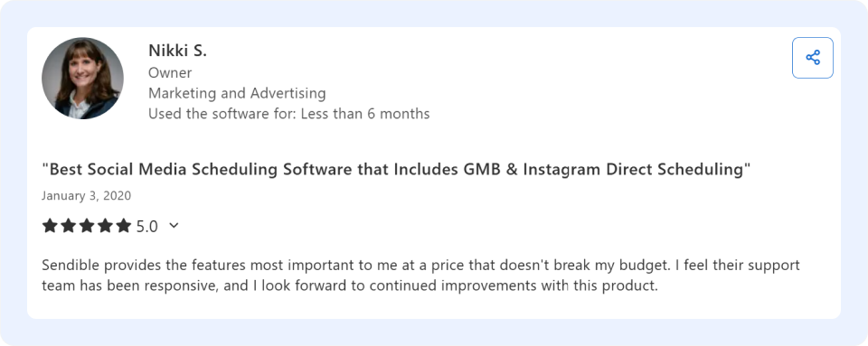Click the second rating star

(68, 226)
